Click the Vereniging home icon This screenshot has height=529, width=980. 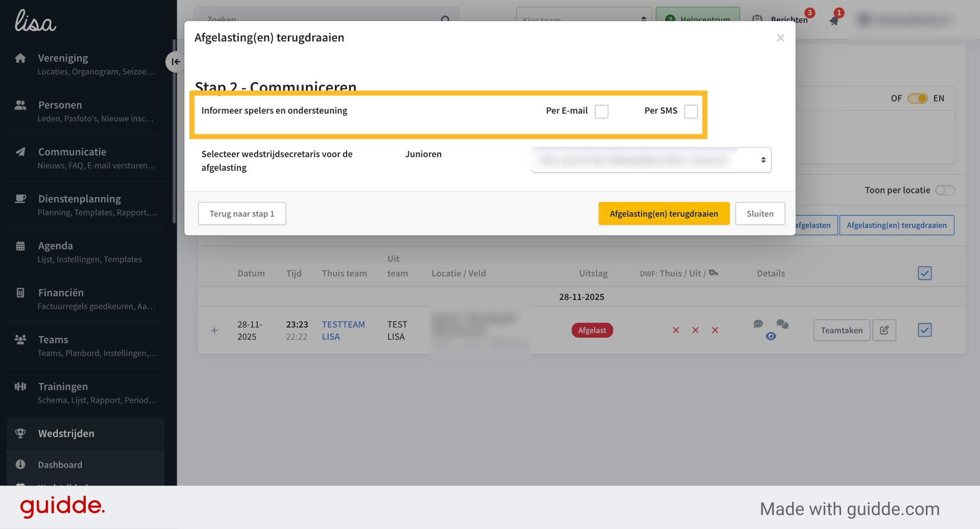click(20, 58)
